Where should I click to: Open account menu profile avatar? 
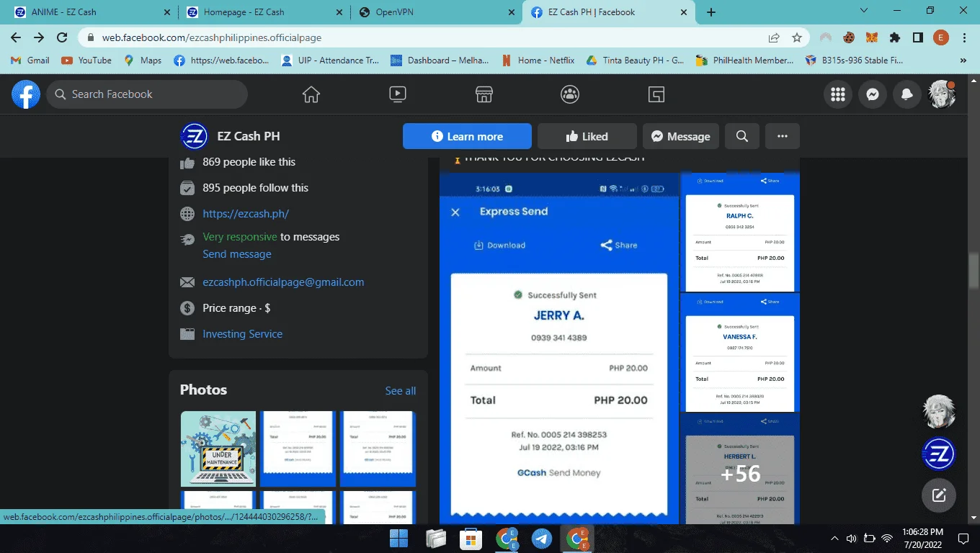coord(942,94)
